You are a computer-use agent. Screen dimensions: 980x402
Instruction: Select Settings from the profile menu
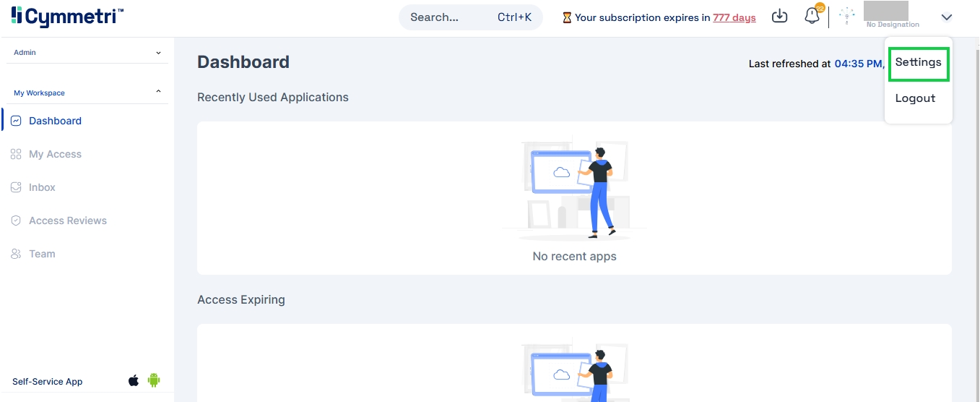pyautogui.click(x=918, y=62)
